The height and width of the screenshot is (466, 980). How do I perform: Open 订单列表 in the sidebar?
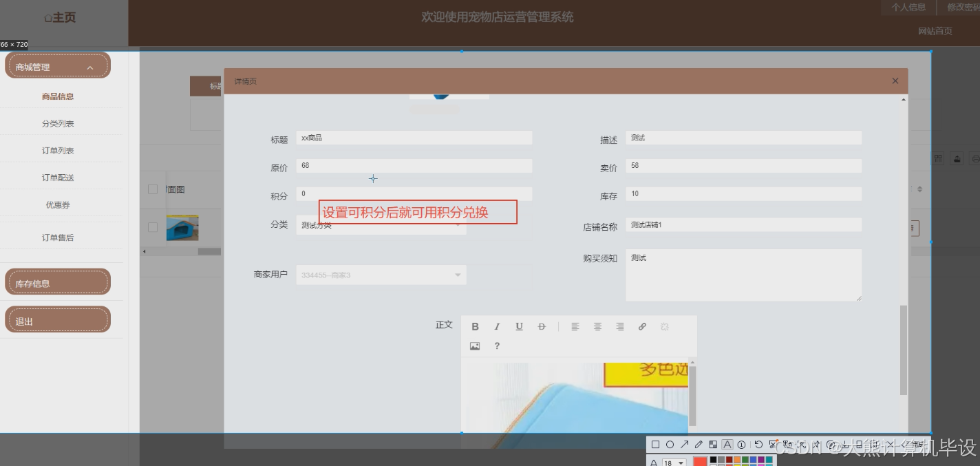point(58,151)
